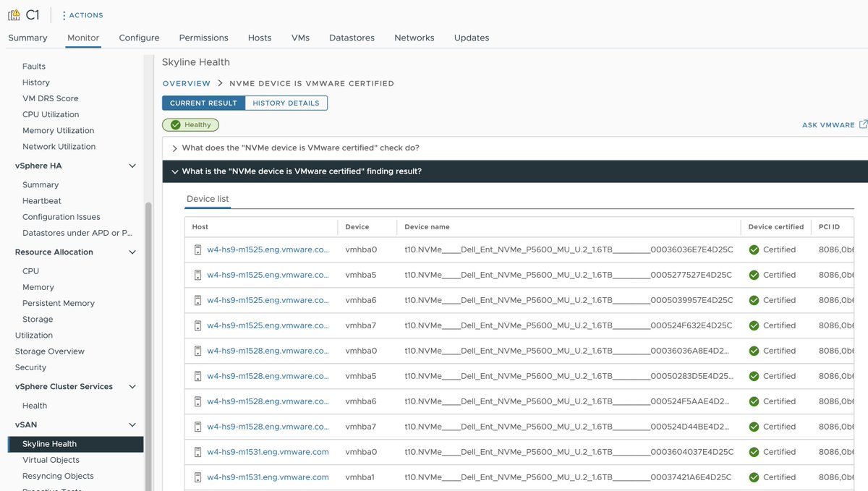868x491 pixels.
Task: Open the Configure tab
Action: click(x=139, y=38)
